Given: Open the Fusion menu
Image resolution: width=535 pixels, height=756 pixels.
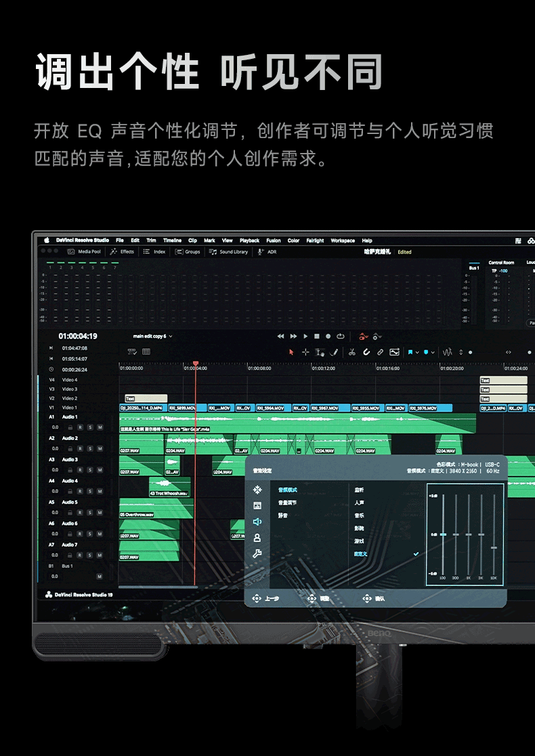Looking at the screenshot, I should (x=274, y=240).
